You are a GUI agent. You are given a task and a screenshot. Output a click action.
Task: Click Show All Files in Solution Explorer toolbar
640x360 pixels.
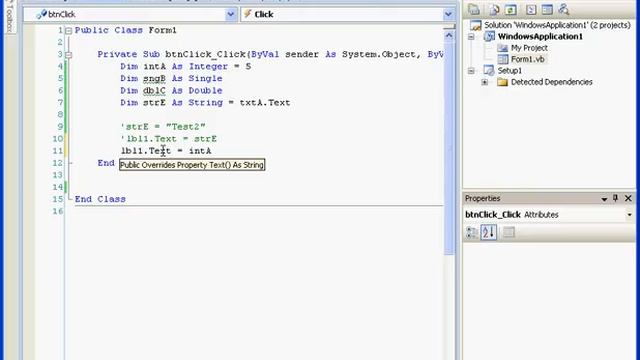494,9
